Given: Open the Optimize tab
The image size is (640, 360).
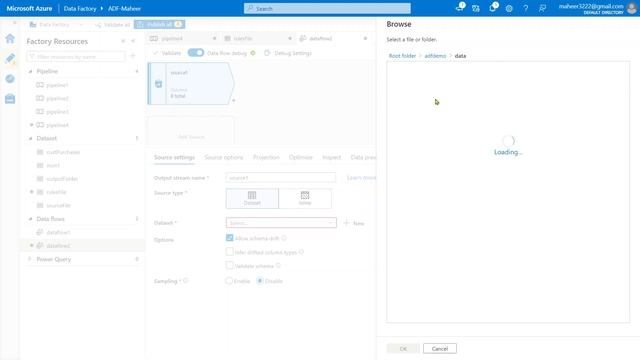Looking at the screenshot, I should pyautogui.click(x=300, y=157).
